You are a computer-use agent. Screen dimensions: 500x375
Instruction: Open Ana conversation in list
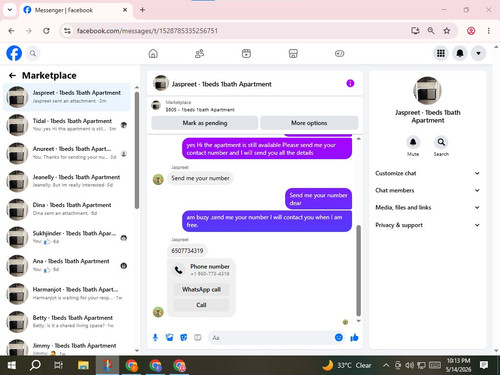67,265
